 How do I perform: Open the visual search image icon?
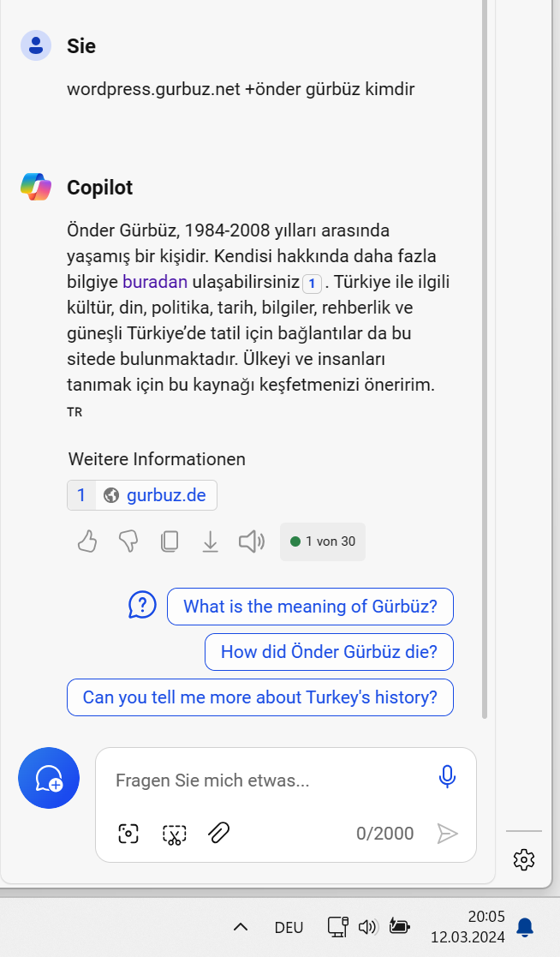128,834
